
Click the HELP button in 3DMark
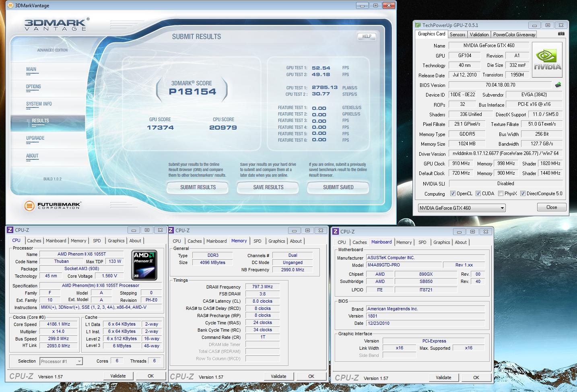367,36
